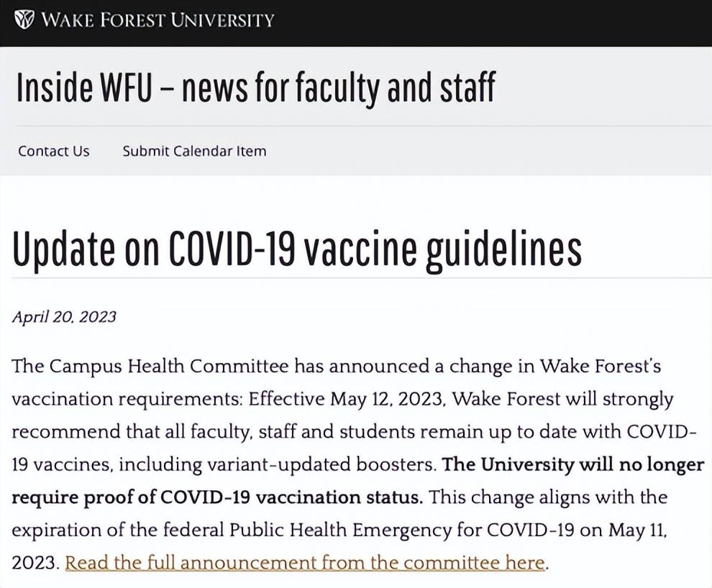Click the Wake Forest University wordmark
Image resolution: width=712 pixels, height=588 pixels.
[158, 19]
